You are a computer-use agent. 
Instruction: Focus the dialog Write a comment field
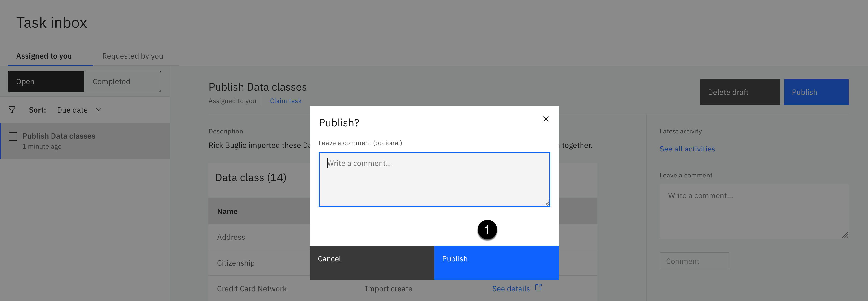(x=434, y=179)
